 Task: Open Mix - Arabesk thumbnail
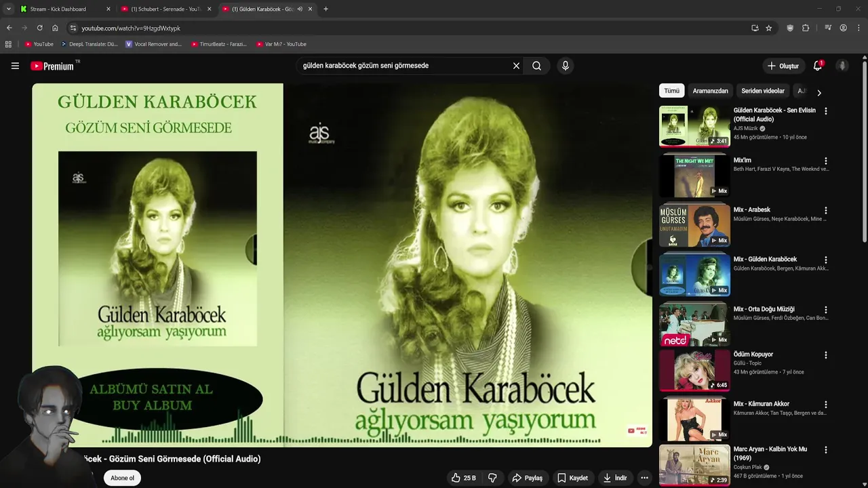(694, 225)
